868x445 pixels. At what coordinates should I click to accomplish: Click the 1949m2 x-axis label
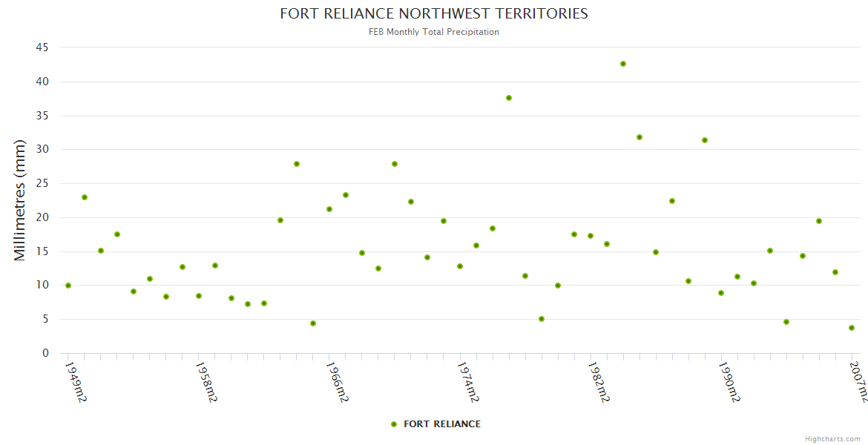pos(76,381)
